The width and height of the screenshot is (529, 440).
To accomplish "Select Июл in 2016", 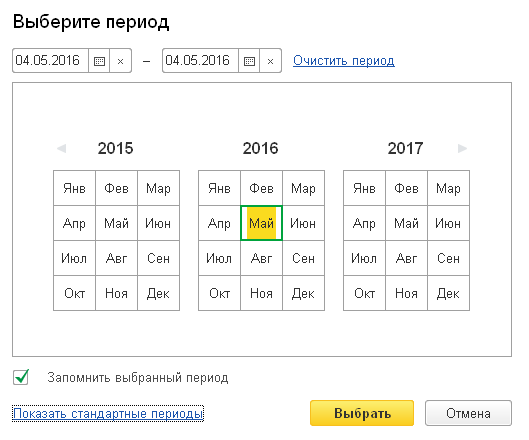I will point(220,258).
